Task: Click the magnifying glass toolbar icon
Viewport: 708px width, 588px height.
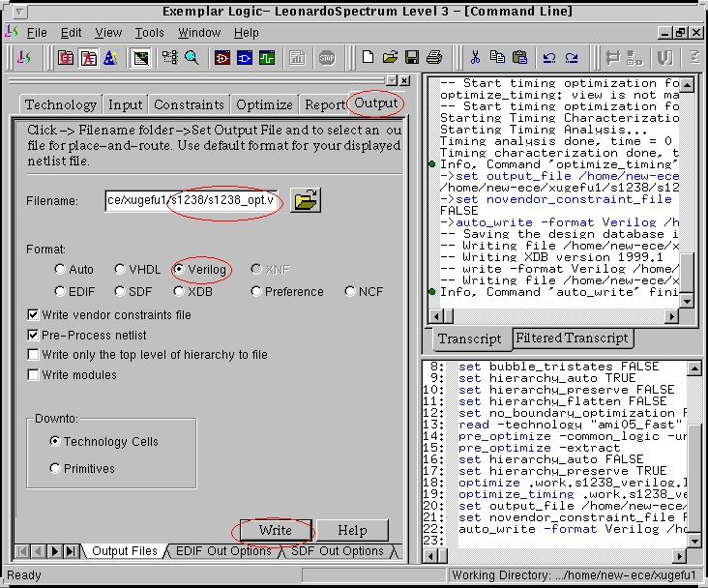Action: [192, 57]
